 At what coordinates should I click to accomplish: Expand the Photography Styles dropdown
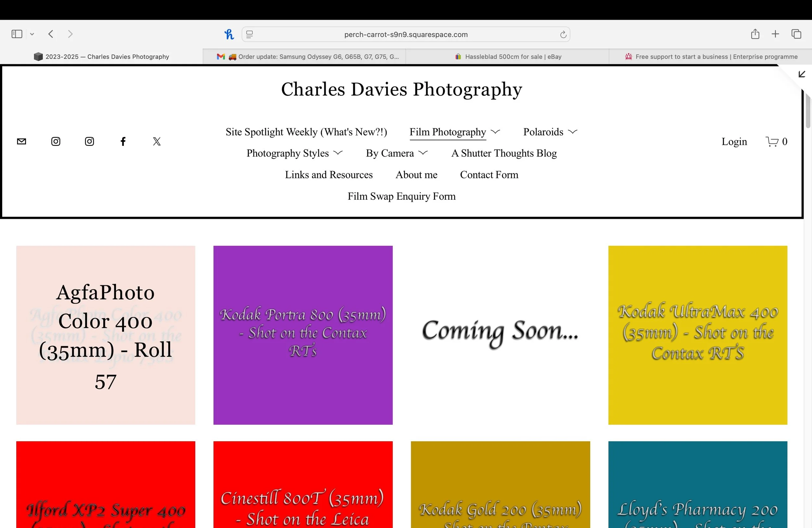point(338,153)
